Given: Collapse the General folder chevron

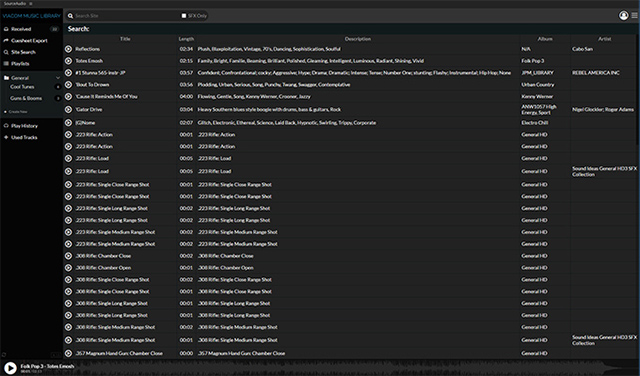Looking at the screenshot, I should pyautogui.click(x=58, y=78).
